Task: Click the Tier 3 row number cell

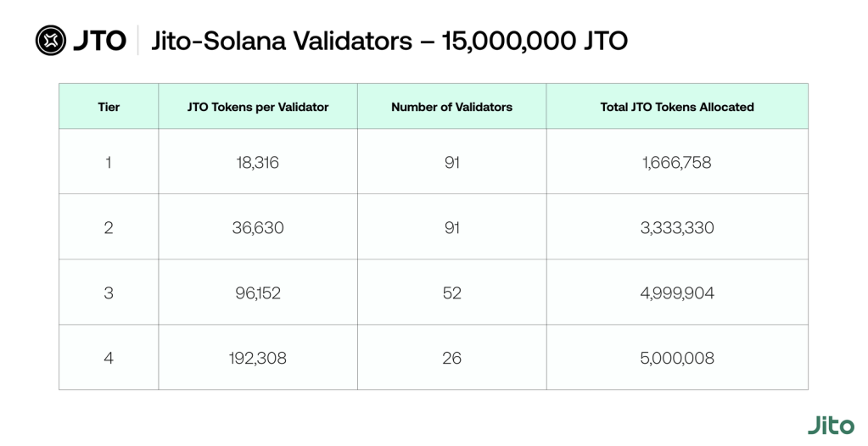Action: 109,293
